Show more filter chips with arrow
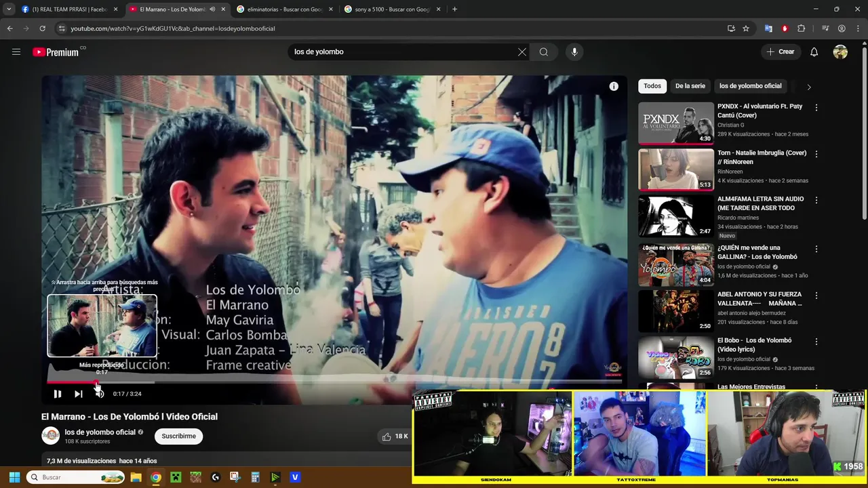The height and width of the screenshot is (488, 868). (808, 87)
